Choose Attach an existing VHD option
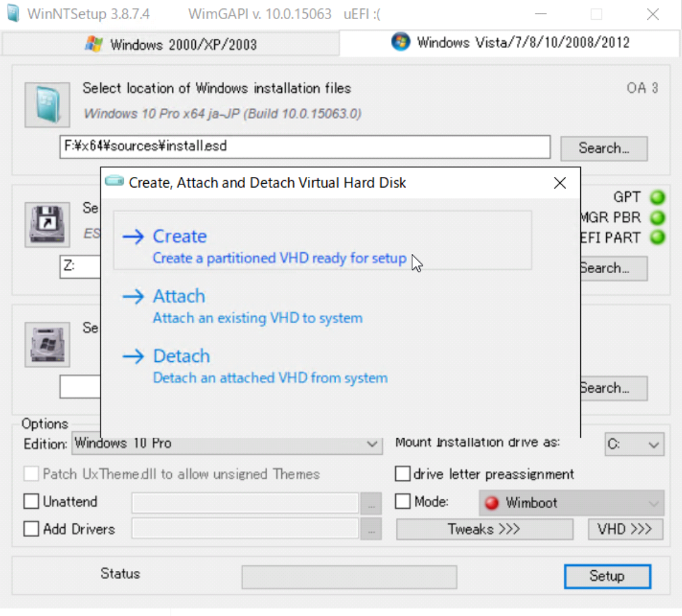The image size is (682, 616). (322, 306)
